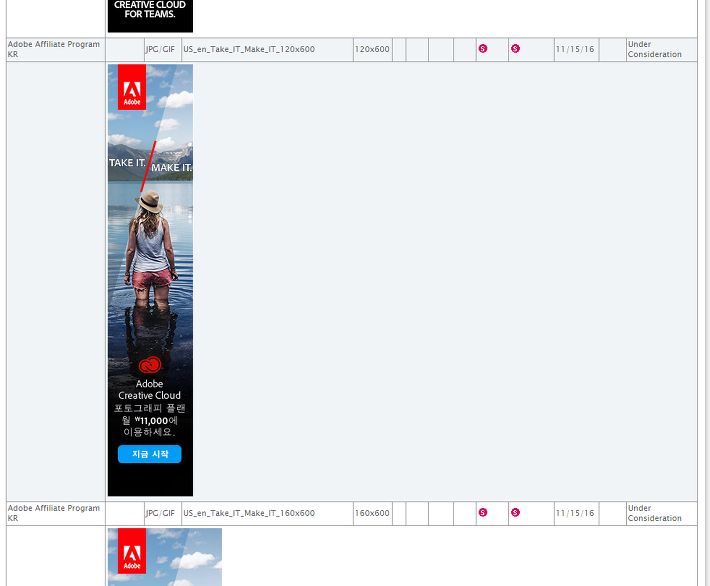This screenshot has width=710, height=586.
Task: Select text US_en_Take_IT_Make_IT_120x600
Action: click(x=249, y=49)
